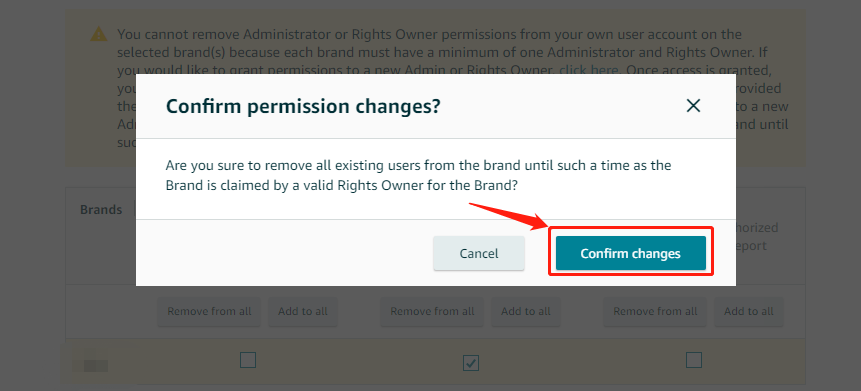Click the dialog's confirmation question text

point(418,175)
